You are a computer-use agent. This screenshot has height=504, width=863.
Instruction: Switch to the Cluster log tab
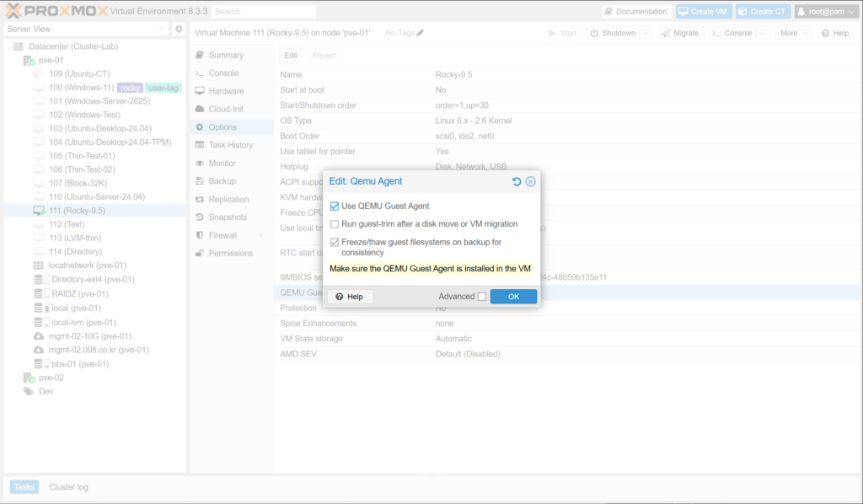tap(68, 487)
